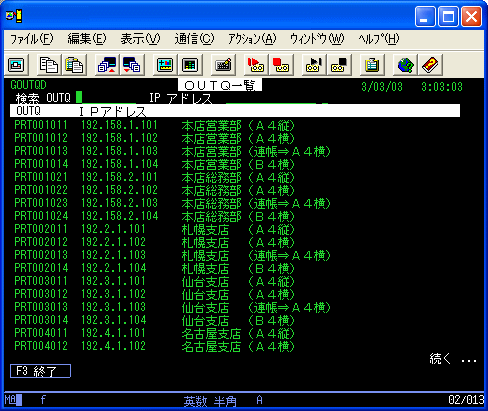The width and height of the screenshot is (488, 411).
Task: Open the help index book icon
Action: [430, 65]
